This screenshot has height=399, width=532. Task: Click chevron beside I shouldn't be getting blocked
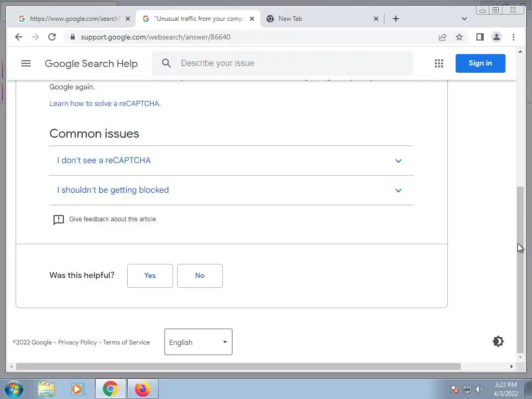pos(398,190)
